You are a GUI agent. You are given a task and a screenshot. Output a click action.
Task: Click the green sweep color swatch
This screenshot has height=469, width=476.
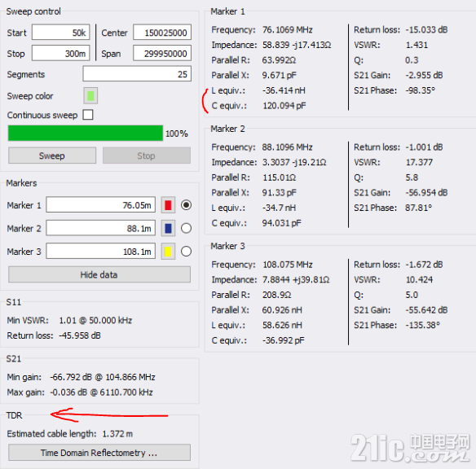90,96
